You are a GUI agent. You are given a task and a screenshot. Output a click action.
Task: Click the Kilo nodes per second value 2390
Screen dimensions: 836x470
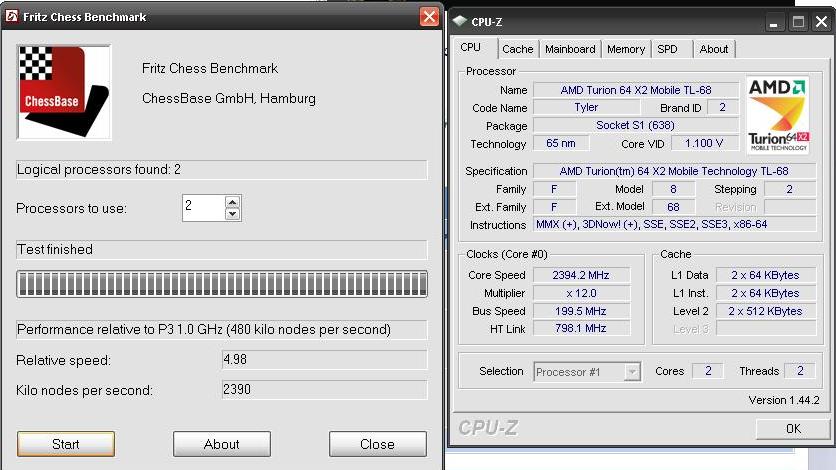[324, 390]
